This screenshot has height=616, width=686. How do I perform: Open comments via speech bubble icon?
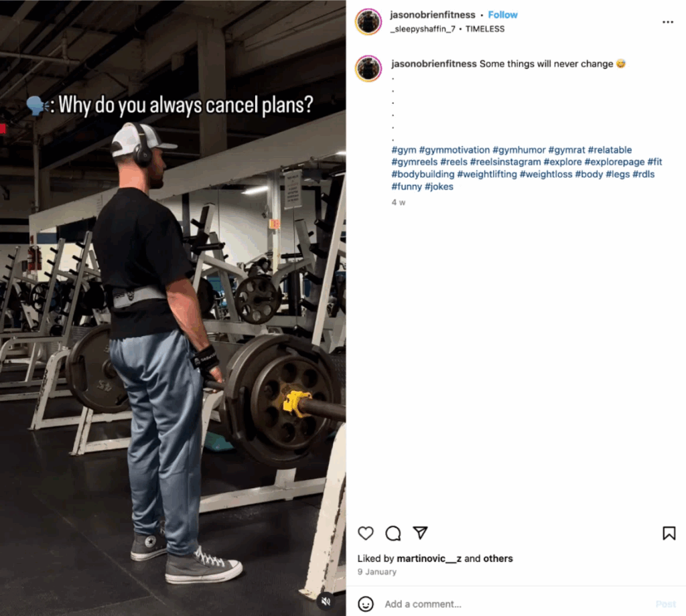point(393,534)
